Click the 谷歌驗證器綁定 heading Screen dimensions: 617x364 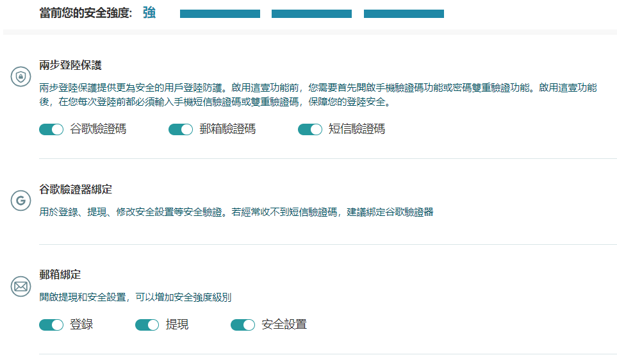click(x=76, y=189)
